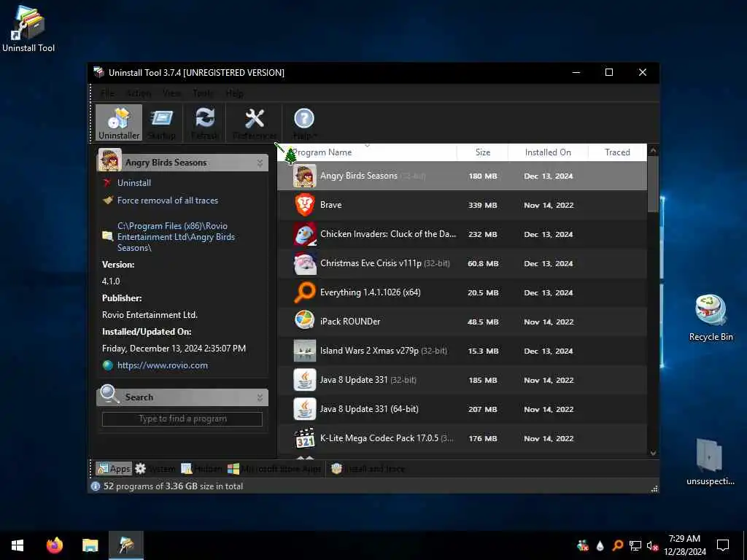The image size is (747, 560).
Task: Open Uninstall Tool desktop shortcut
Action: (28, 29)
